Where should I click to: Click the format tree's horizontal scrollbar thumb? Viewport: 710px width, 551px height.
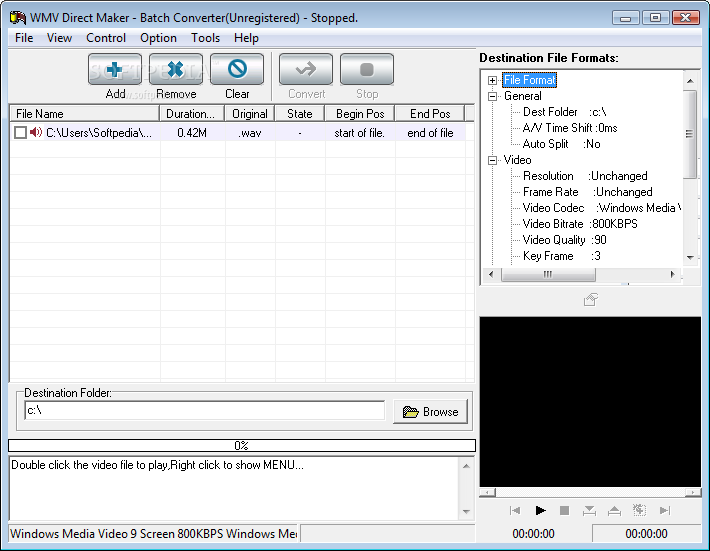click(x=548, y=274)
